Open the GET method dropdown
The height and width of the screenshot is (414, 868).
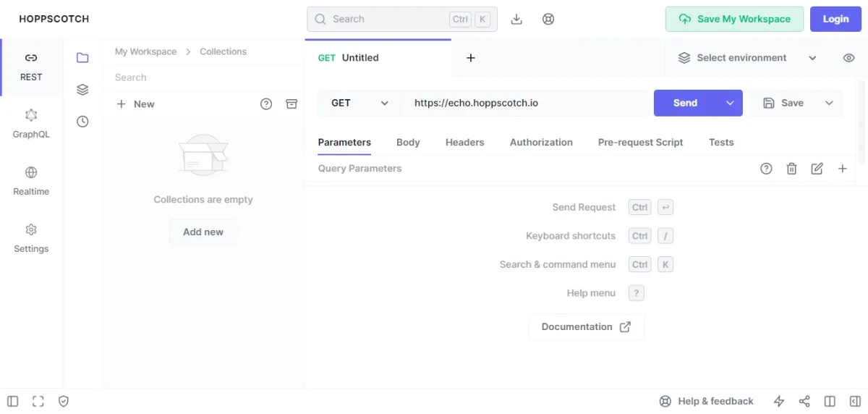click(x=359, y=103)
